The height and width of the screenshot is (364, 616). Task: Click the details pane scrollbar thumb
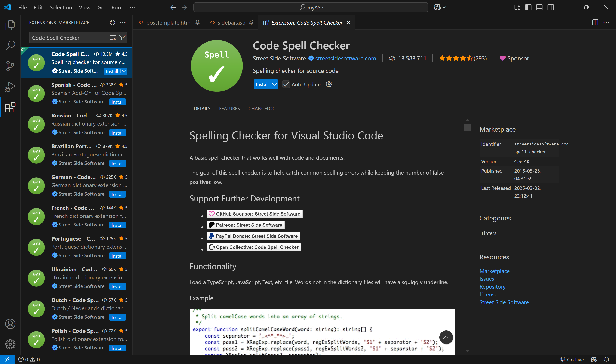[467, 127]
